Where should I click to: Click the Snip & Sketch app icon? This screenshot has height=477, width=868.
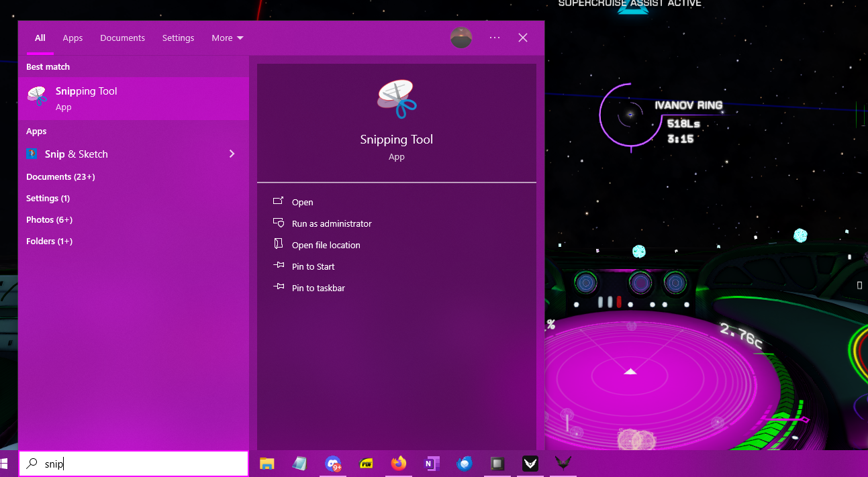[32, 154]
